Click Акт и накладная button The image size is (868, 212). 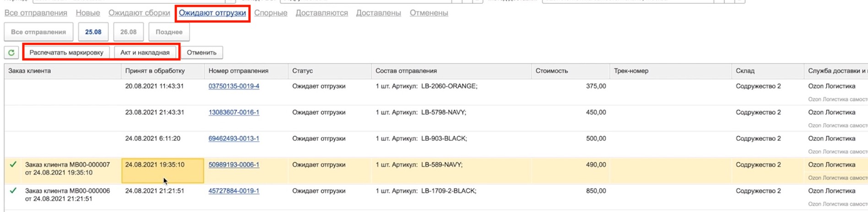[x=145, y=53]
